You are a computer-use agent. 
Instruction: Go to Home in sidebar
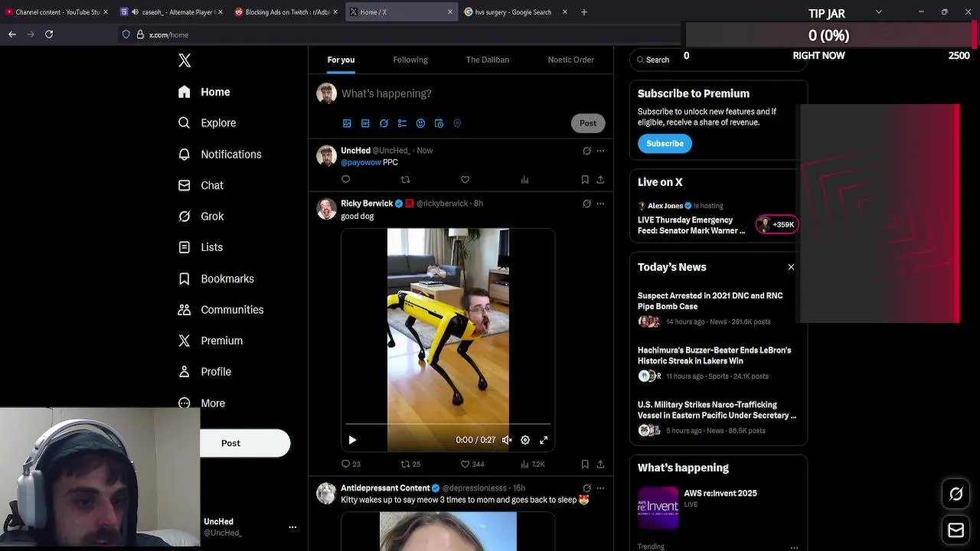click(204, 92)
